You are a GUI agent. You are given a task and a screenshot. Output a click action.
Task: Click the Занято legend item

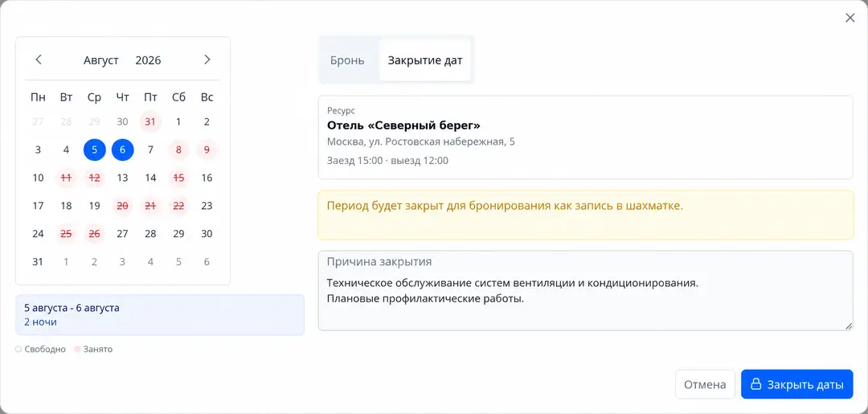click(x=93, y=349)
